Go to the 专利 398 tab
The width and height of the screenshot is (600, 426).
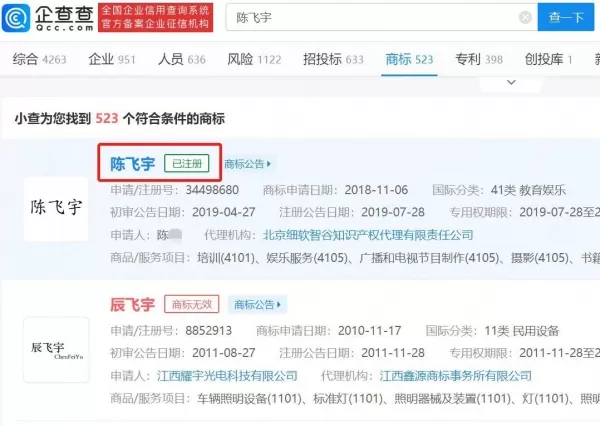[479, 59]
